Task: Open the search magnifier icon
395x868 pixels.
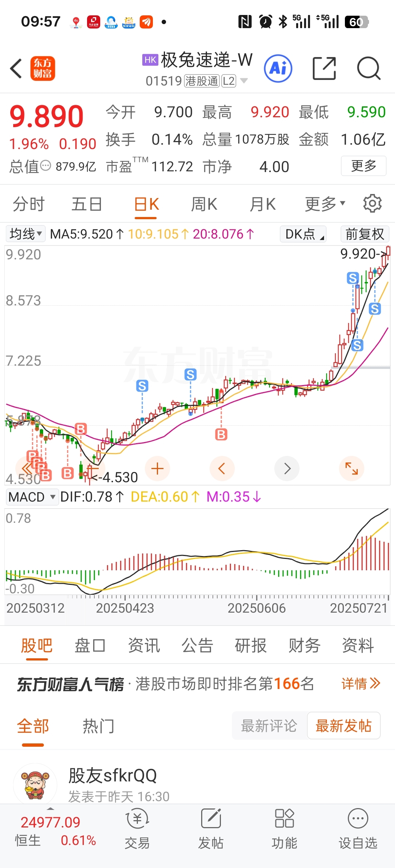Action: point(369,68)
